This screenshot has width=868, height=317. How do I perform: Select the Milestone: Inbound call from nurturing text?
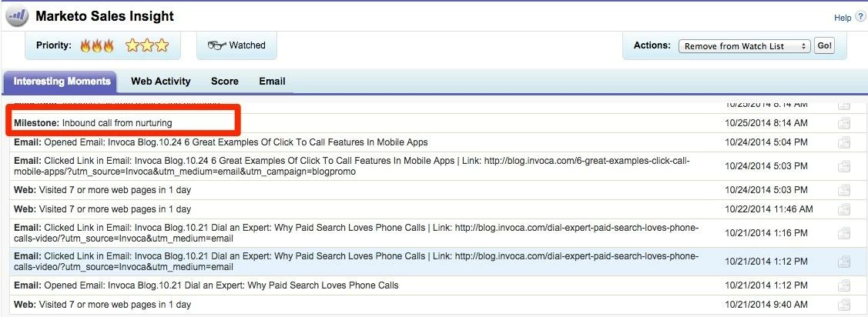pos(93,123)
